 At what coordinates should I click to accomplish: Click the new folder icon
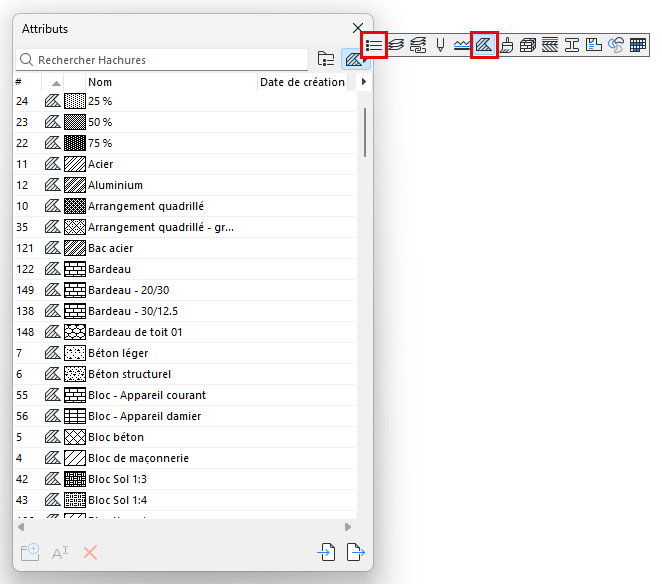point(30,552)
